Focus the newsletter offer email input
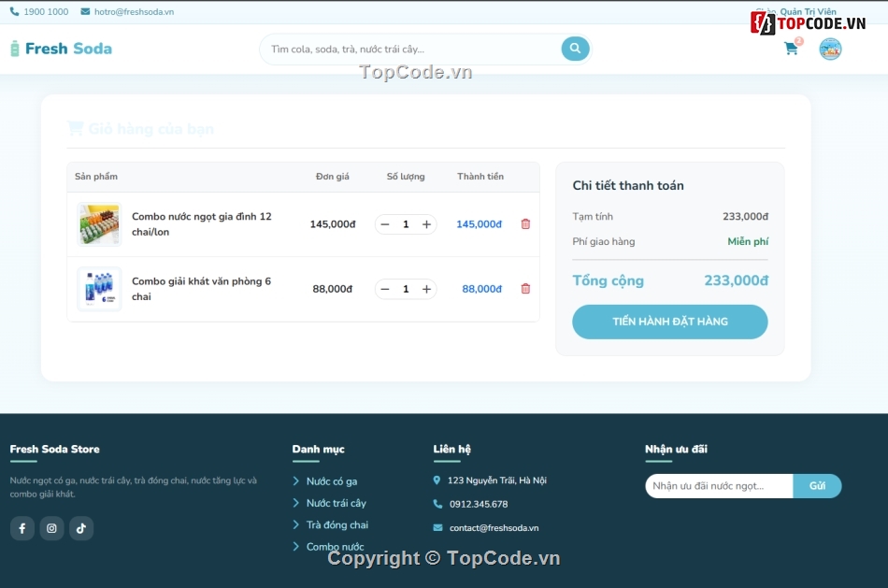The image size is (888, 588). [719, 486]
